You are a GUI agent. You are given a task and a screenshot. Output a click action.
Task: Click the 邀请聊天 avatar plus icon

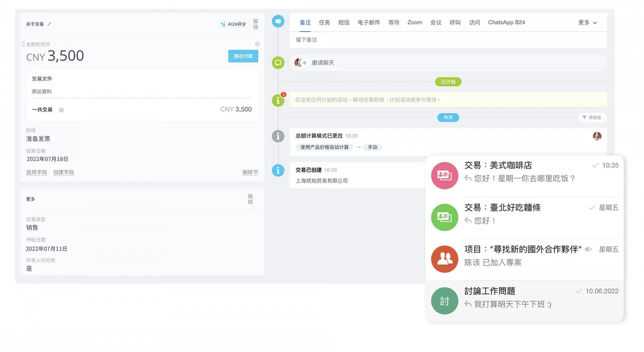[301, 63]
